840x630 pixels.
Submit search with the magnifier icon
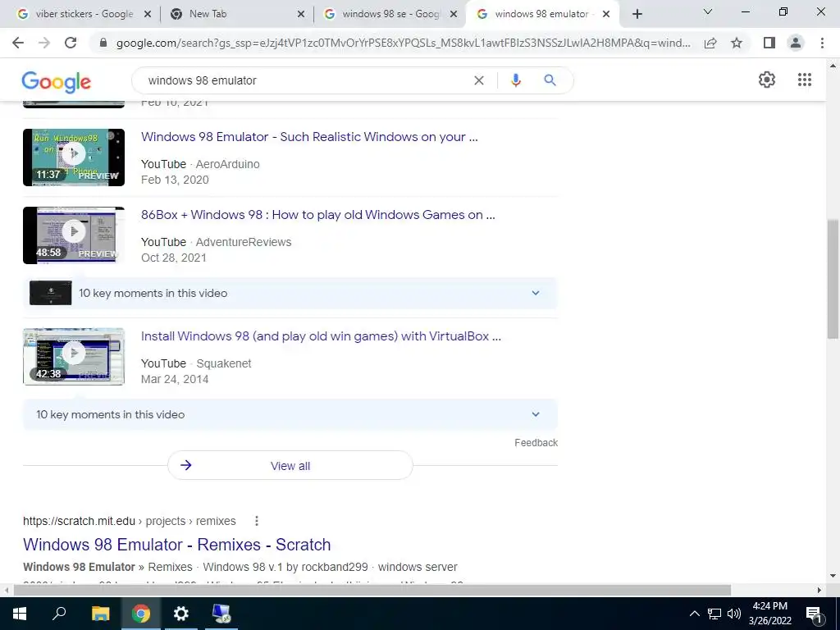click(x=550, y=80)
